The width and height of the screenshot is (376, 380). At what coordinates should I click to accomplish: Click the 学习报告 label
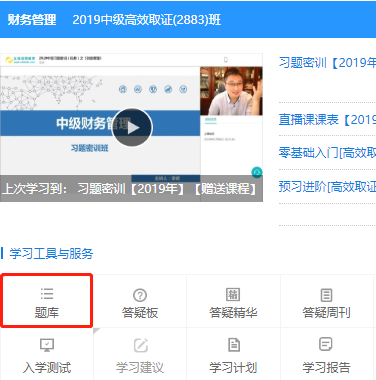point(326,368)
